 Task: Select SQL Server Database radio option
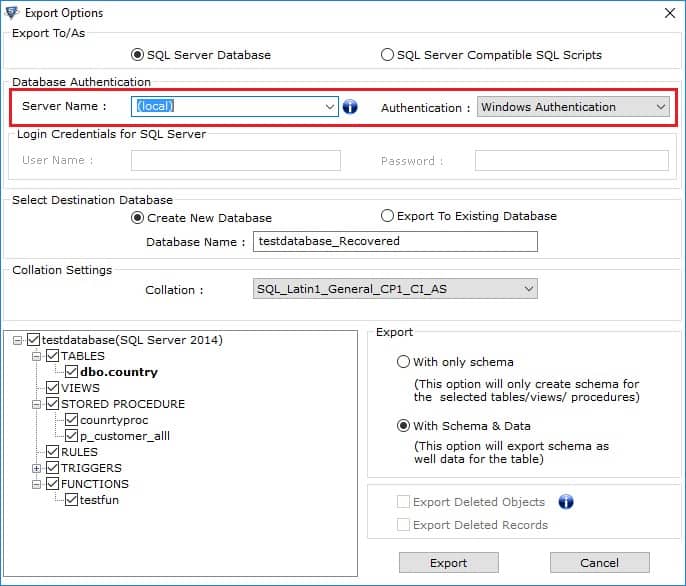(137, 55)
